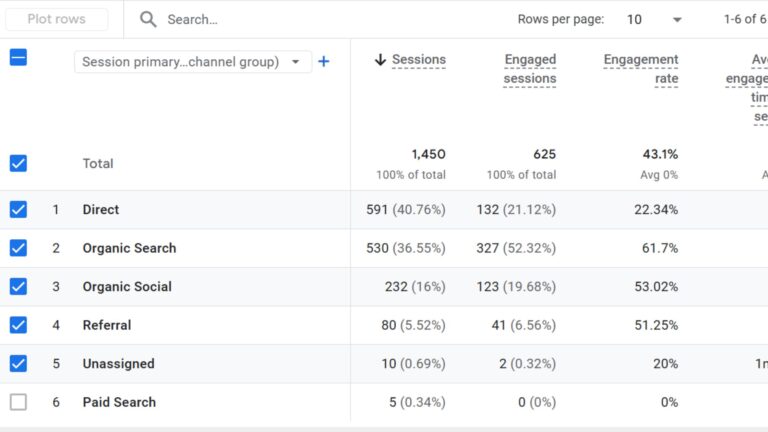Click the Sessions column header
This screenshot has height=432, width=768.
418,60
